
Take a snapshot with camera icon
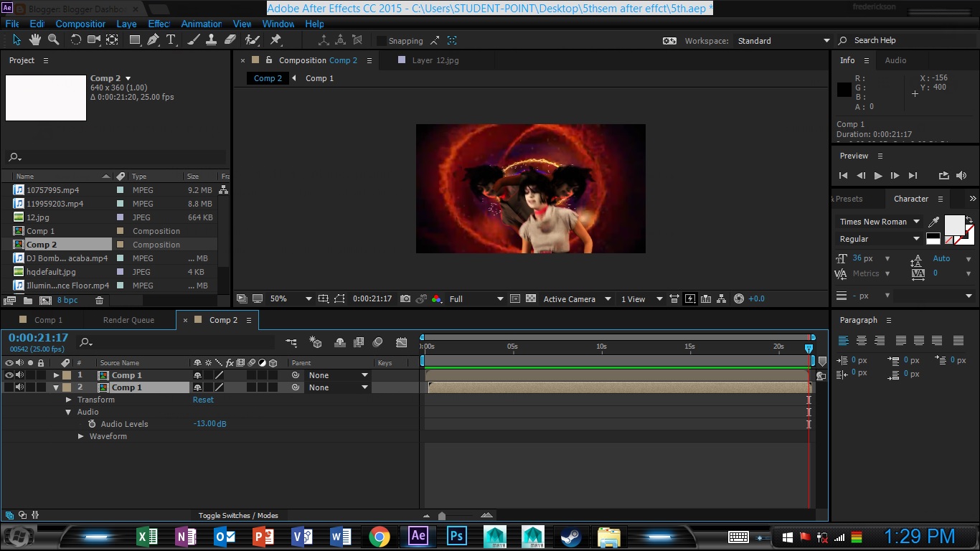point(405,299)
